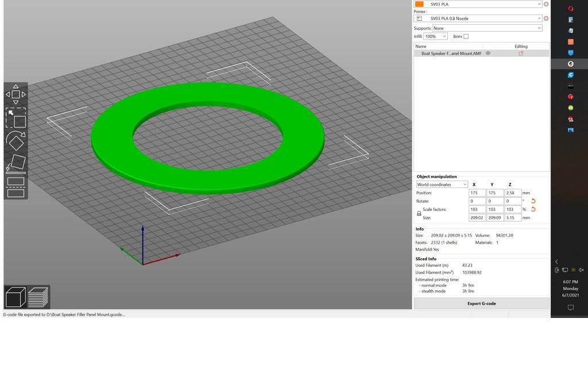Open the World coordinates dropdown
Image resolution: width=588 pixels, height=368 pixels.
[442, 185]
